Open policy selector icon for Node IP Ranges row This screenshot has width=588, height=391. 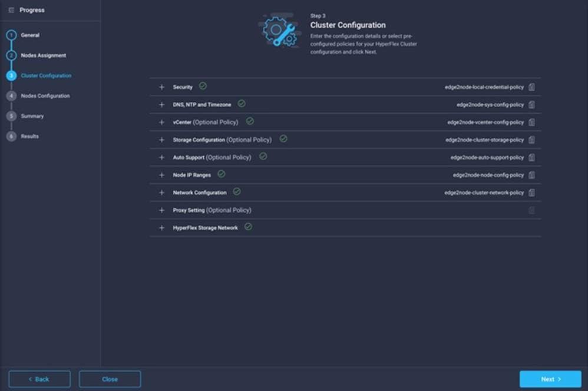[531, 175]
